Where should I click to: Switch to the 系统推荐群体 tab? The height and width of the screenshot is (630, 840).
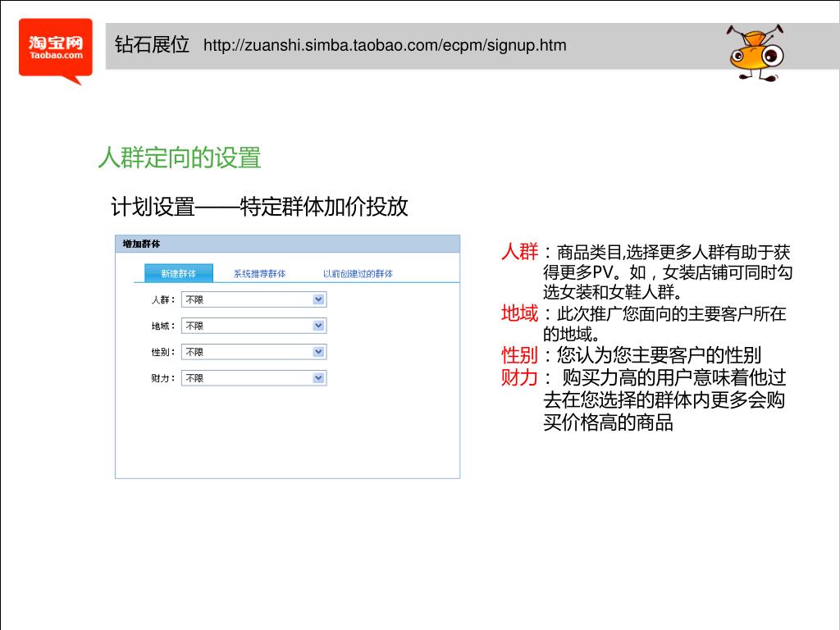pos(259,273)
